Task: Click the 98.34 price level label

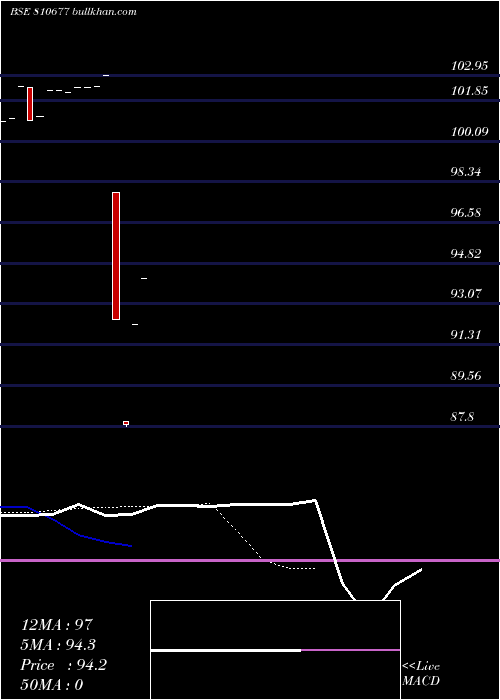Action: (x=466, y=172)
